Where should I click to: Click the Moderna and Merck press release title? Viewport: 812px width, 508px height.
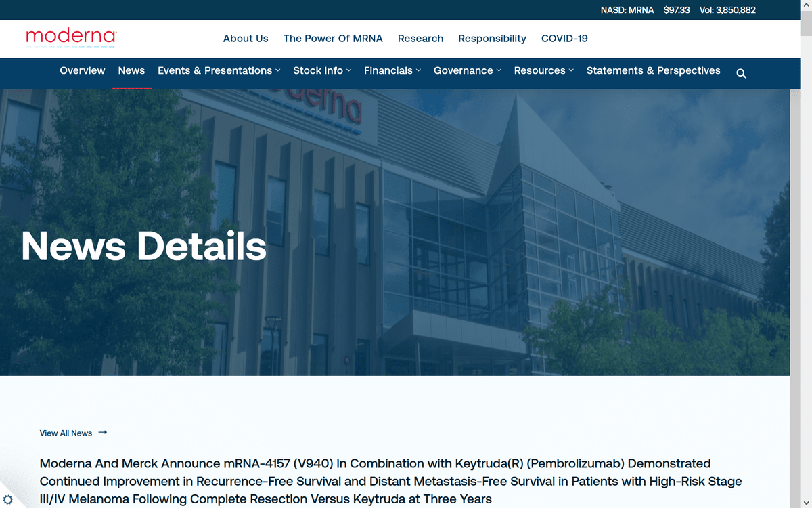(x=390, y=481)
